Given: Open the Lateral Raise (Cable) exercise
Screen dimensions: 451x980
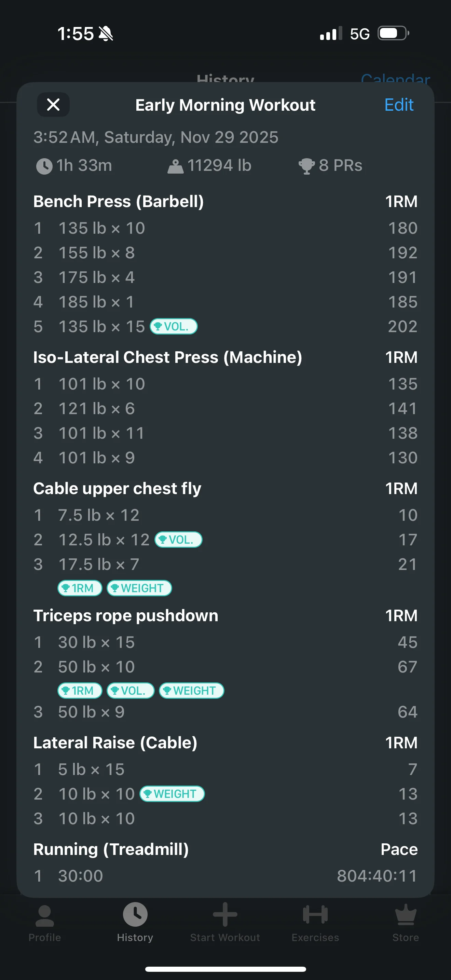Looking at the screenshot, I should click(115, 743).
